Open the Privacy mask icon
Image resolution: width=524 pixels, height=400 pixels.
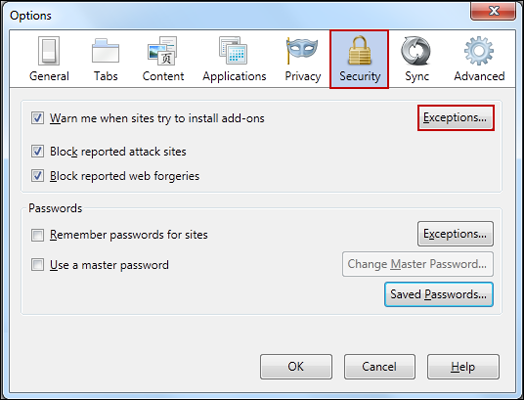pyautogui.click(x=302, y=51)
